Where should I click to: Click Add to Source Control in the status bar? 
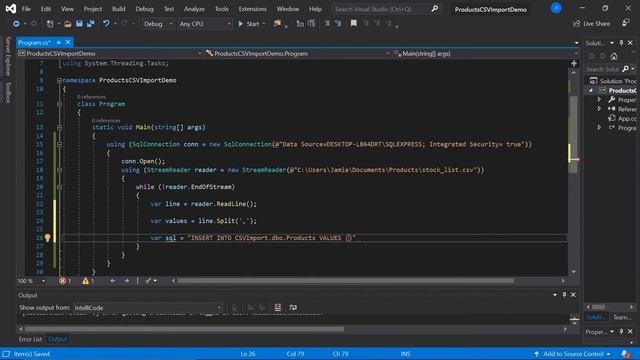[572, 354]
